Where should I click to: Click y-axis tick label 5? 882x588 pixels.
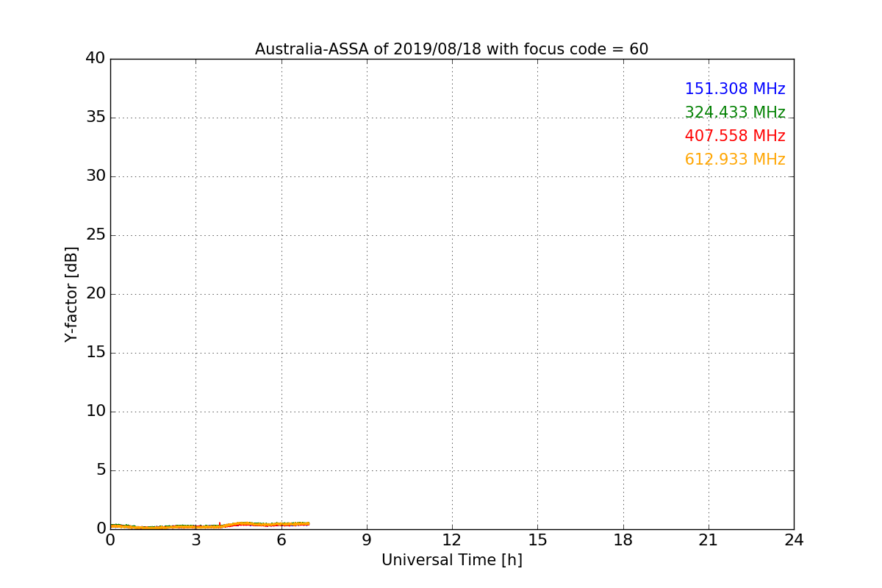101,470
